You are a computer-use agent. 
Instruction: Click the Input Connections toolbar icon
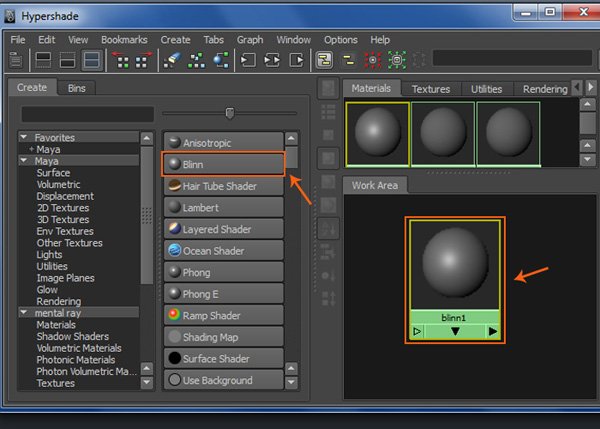click(248, 60)
